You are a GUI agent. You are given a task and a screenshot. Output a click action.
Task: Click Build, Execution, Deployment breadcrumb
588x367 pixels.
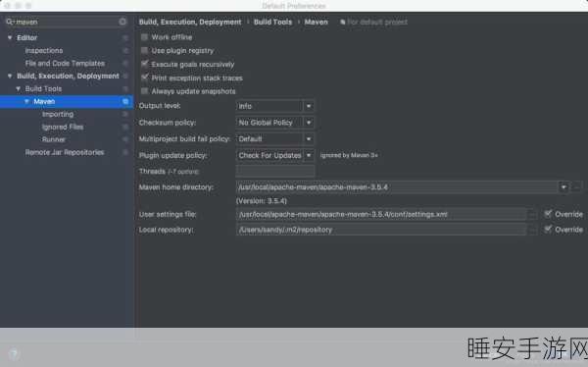pyautogui.click(x=190, y=23)
